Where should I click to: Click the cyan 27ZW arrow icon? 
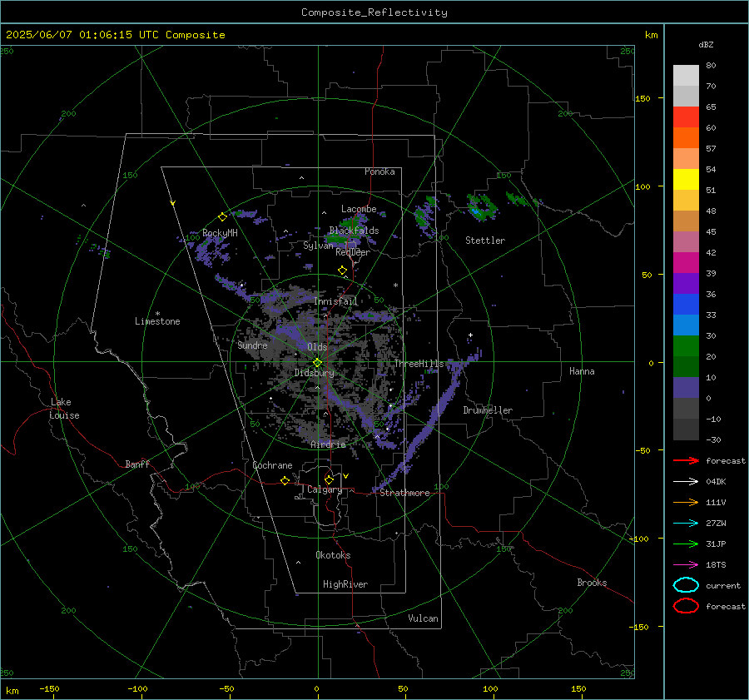click(686, 524)
